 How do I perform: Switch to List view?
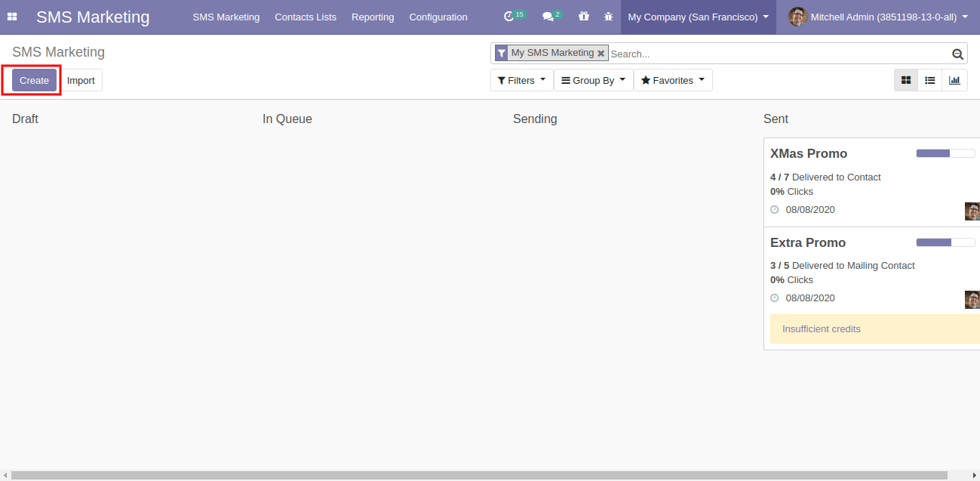(x=930, y=80)
